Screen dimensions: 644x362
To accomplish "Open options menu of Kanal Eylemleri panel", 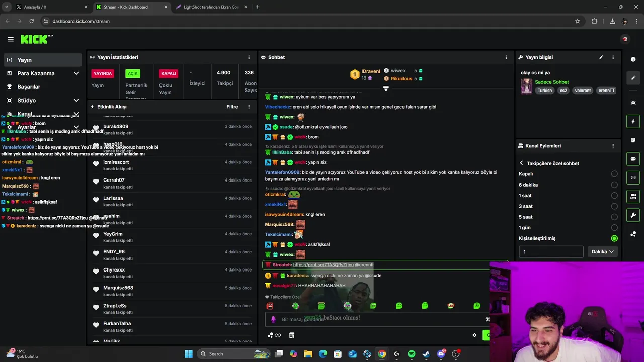I will (613, 146).
